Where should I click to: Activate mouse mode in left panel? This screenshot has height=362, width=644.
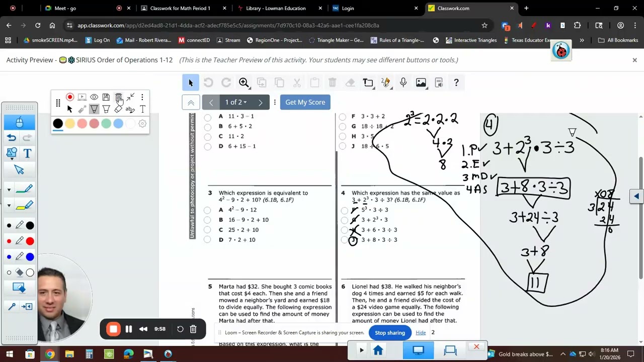coord(20,122)
